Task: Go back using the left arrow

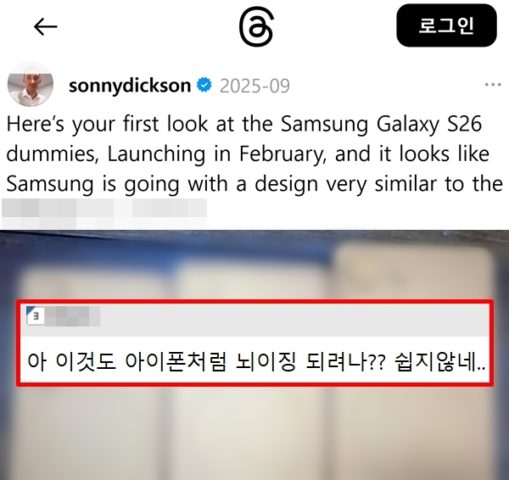Action: (46, 27)
